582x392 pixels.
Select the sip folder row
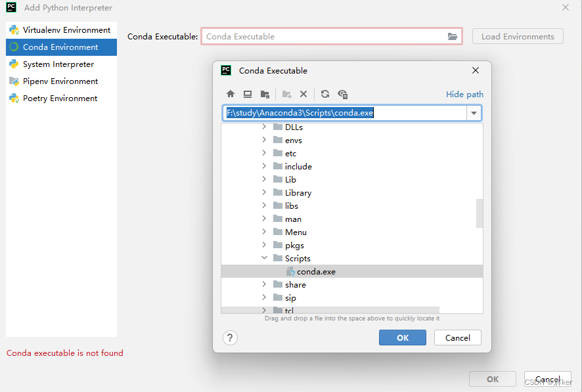point(352,298)
